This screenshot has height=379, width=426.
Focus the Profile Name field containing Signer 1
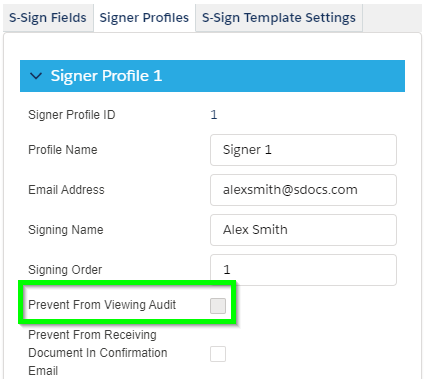[x=303, y=150]
